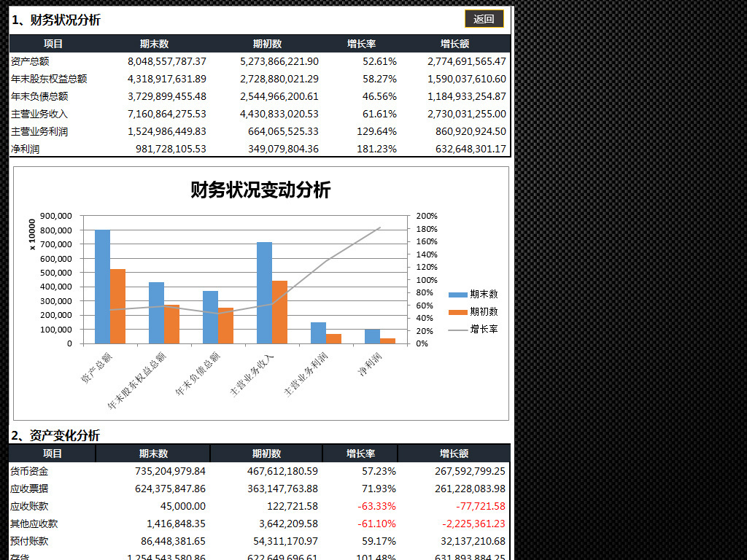This screenshot has width=747, height=560.
Task: Click cell value 4,318,917,631.89
Action: tap(167, 79)
